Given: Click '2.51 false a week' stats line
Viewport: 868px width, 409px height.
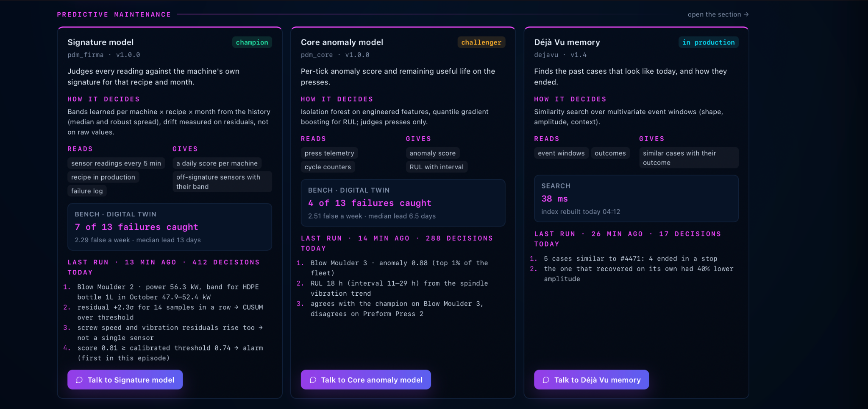Looking at the screenshot, I should [372, 216].
